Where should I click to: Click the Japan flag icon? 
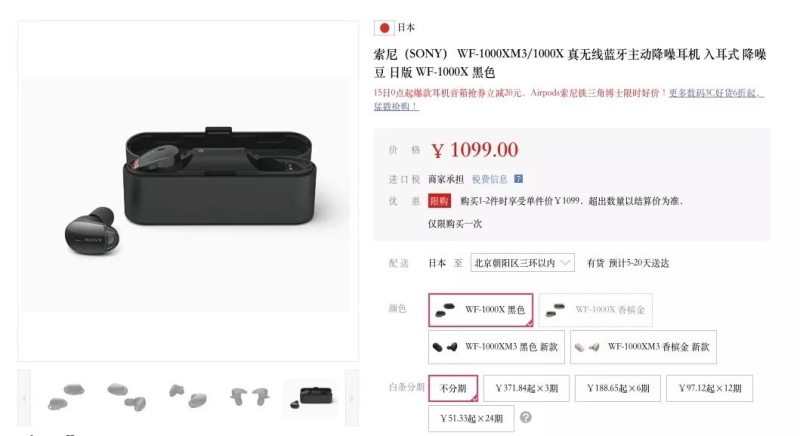click(x=384, y=28)
